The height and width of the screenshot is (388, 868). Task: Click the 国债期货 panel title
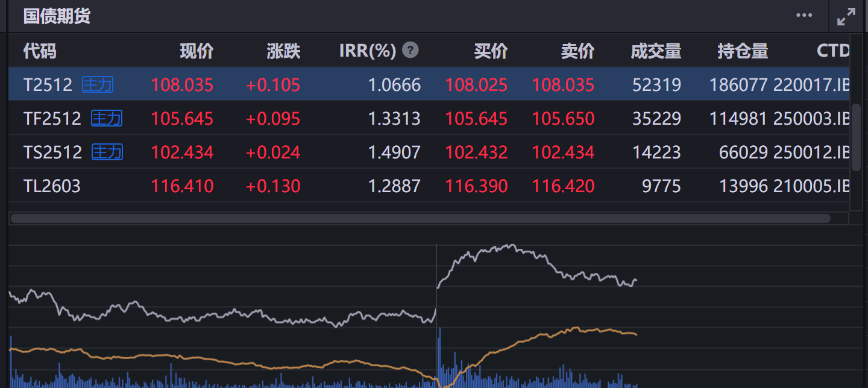[x=57, y=16]
